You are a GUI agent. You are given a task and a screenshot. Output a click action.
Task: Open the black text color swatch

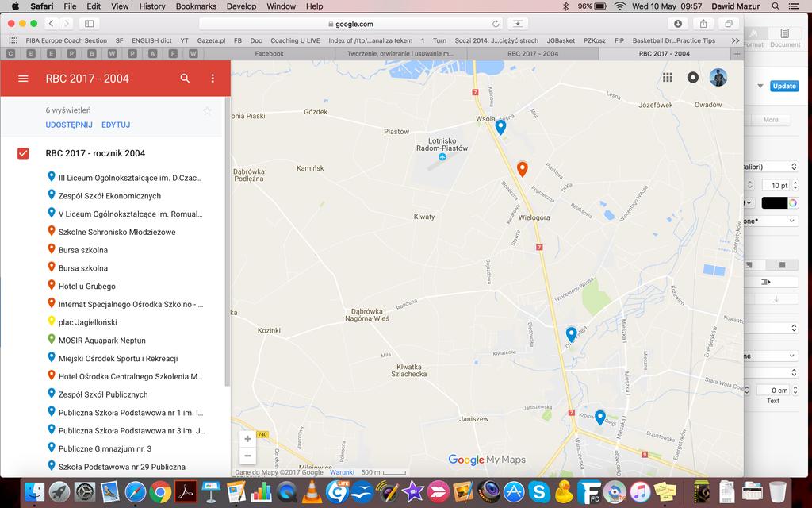click(774, 203)
